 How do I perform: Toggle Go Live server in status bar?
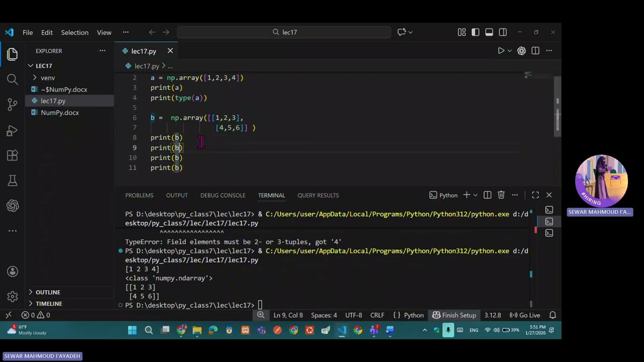[x=525, y=315]
